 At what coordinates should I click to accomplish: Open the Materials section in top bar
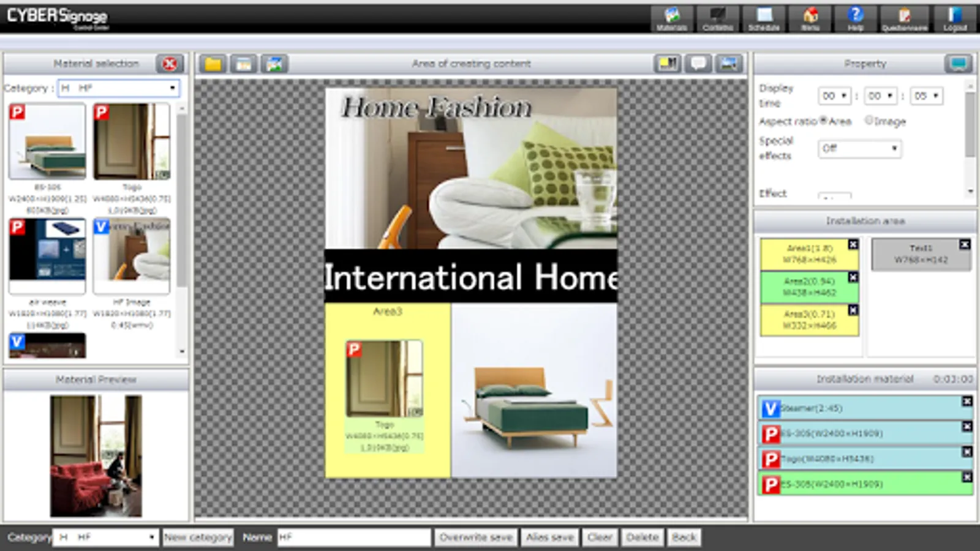point(672,19)
